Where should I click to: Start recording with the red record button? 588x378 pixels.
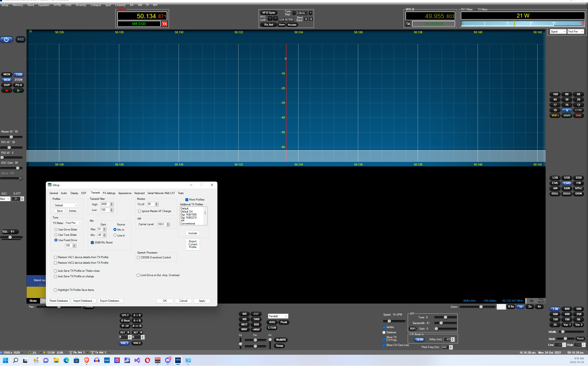[7, 91]
